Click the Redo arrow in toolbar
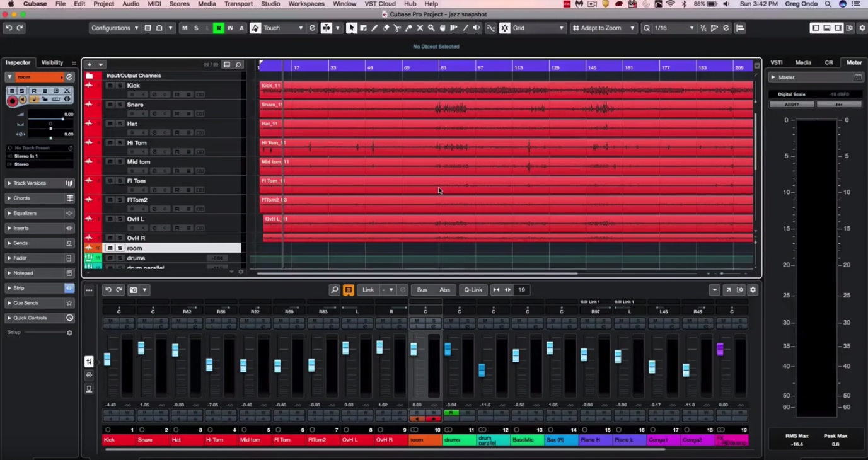The height and width of the screenshot is (460, 868). 20,28
